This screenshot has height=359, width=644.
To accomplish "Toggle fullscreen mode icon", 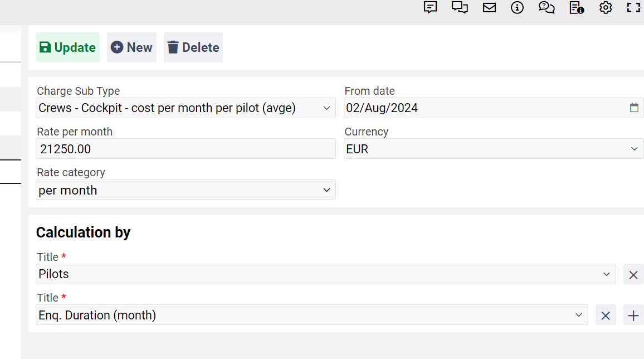I will tap(633, 8).
